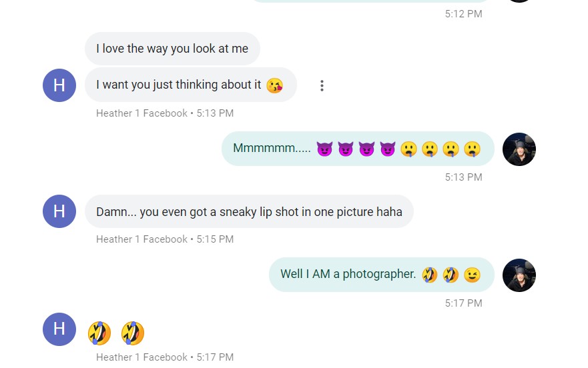The width and height of the screenshot is (588, 368).
Task: Select the "I love the way you look at me" bubble
Action: tap(172, 49)
